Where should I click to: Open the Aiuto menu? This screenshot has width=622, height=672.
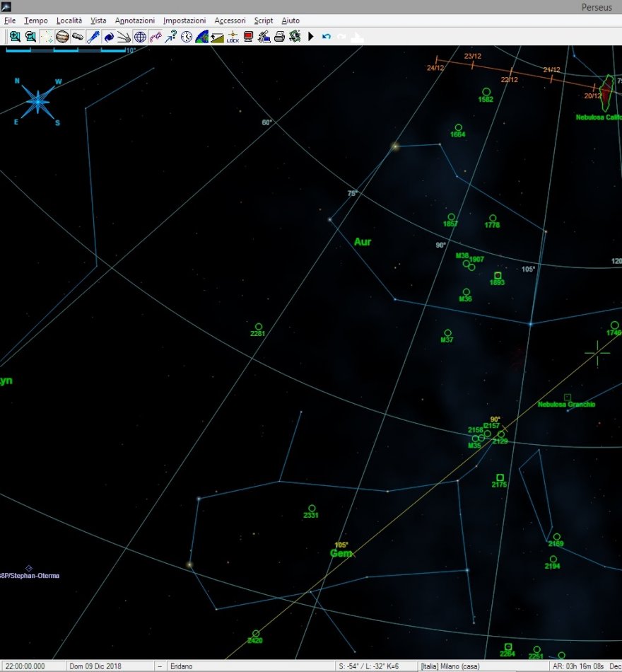291,21
